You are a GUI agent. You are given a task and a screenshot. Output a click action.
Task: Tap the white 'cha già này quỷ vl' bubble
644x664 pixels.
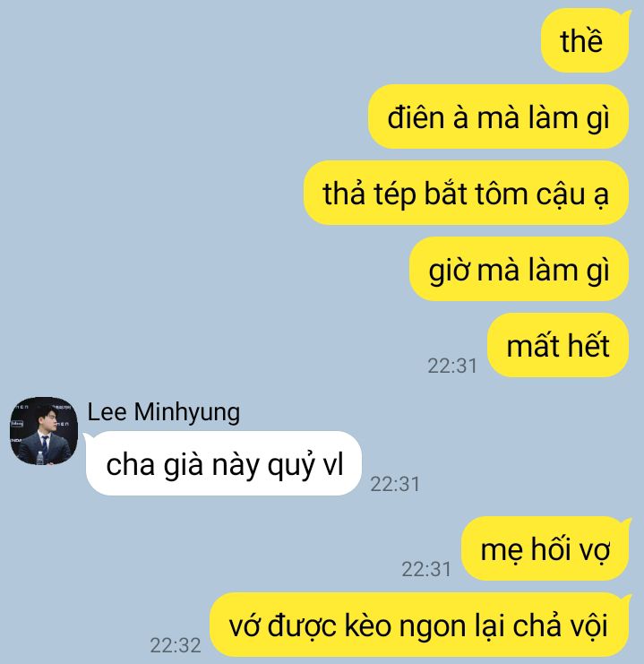(x=224, y=463)
